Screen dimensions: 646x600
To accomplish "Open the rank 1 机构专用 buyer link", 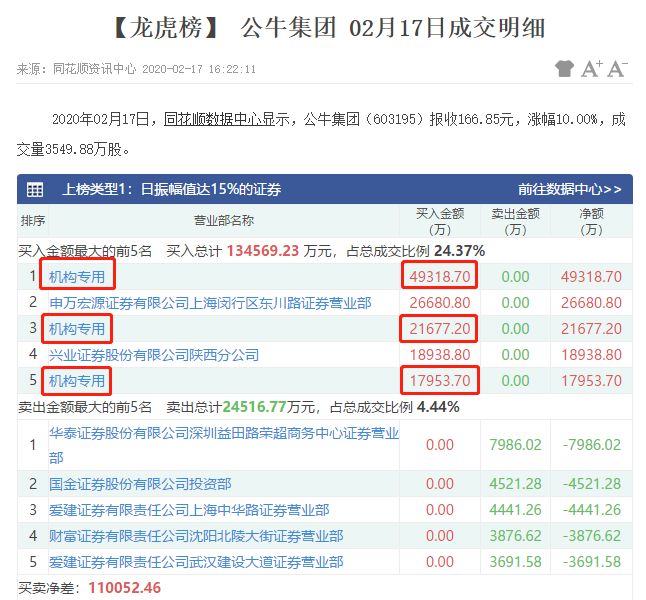I will (77, 277).
